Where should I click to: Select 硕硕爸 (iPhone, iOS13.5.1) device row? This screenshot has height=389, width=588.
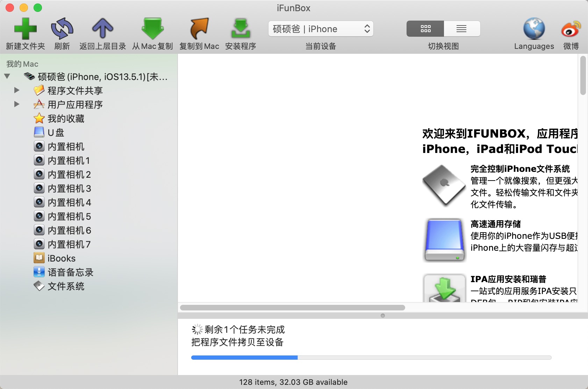tap(89, 76)
